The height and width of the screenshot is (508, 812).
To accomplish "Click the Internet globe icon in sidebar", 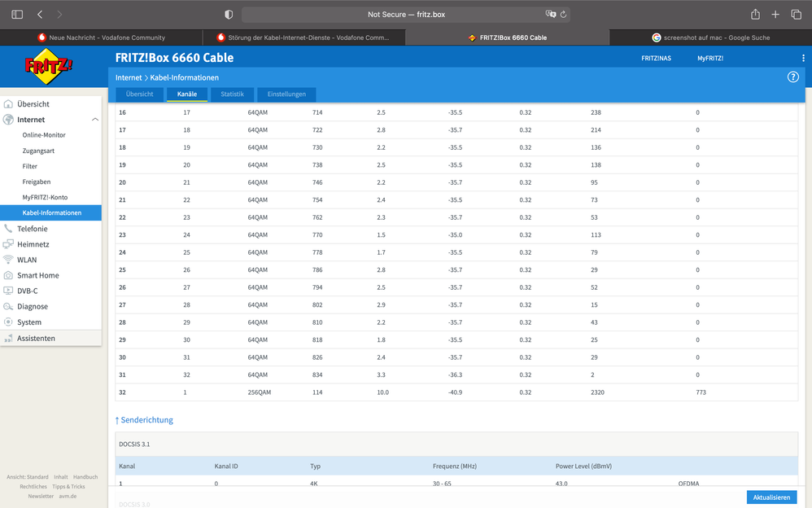I will point(8,120).
